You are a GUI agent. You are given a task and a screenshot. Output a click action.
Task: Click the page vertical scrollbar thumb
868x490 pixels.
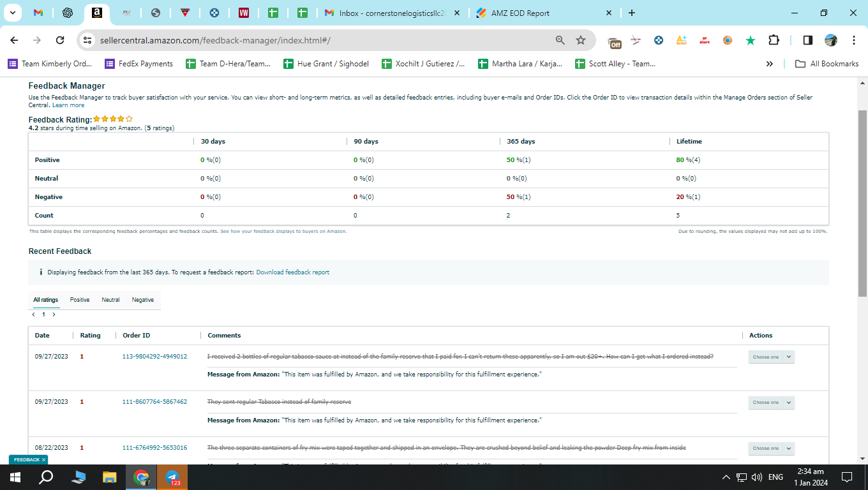(862, 203)
